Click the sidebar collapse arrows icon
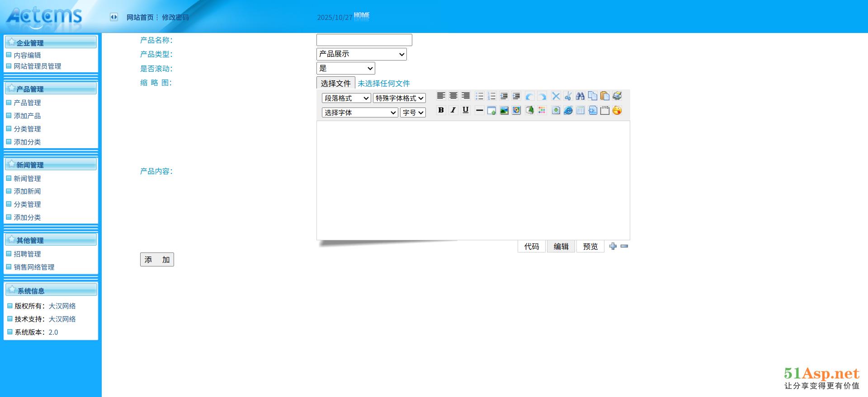868x397 pixels. [114, 17]
